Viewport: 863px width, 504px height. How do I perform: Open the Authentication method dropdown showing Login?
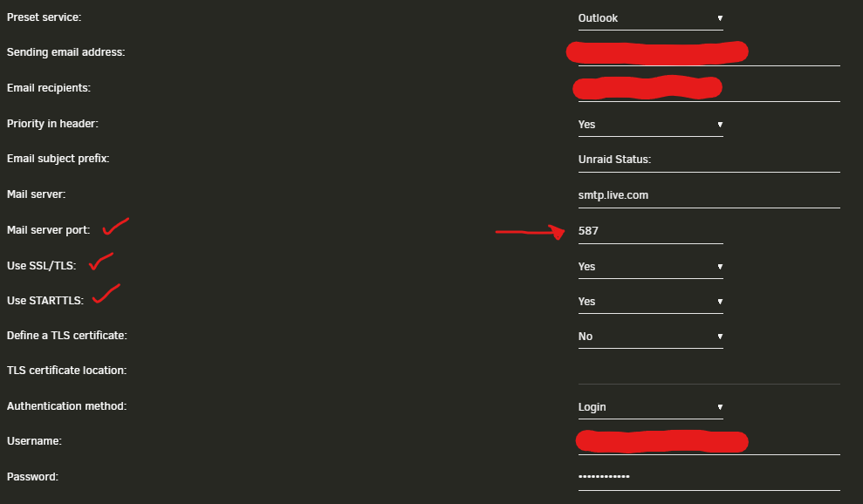pos(650,407)
